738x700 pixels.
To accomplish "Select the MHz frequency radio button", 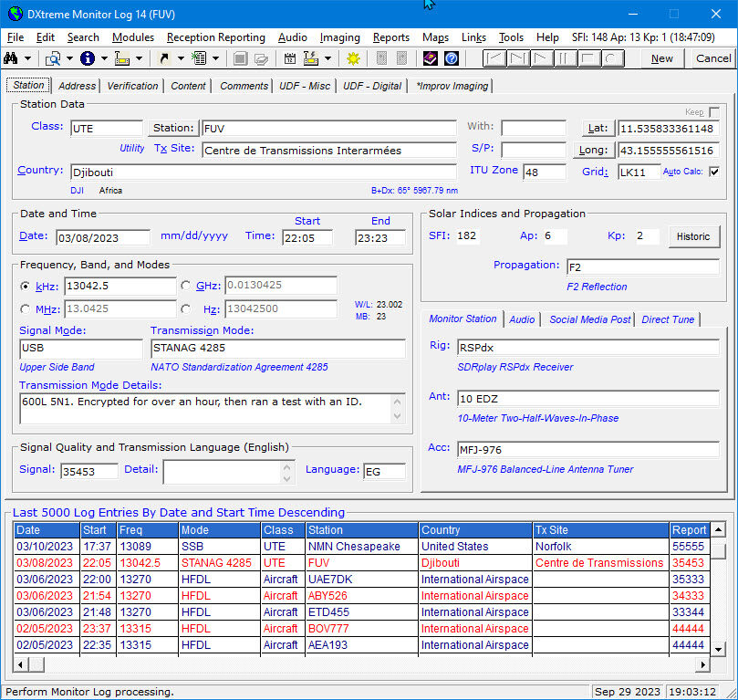I will [x=26, y=309].
